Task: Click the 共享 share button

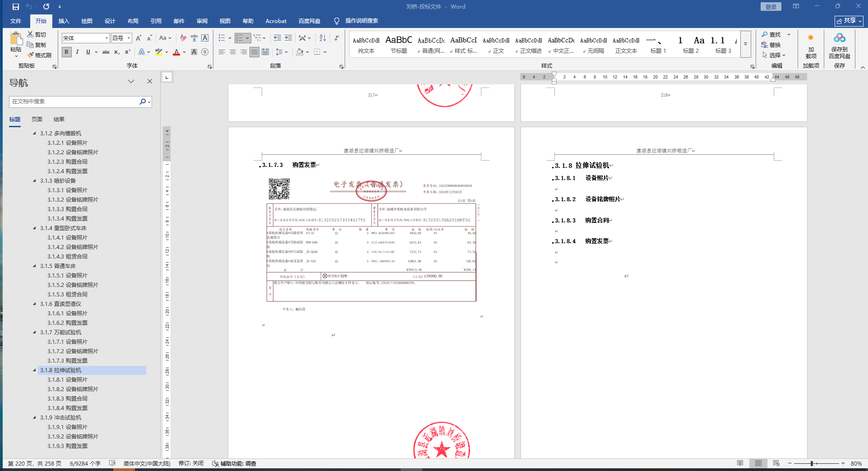Action: (849, 21)
